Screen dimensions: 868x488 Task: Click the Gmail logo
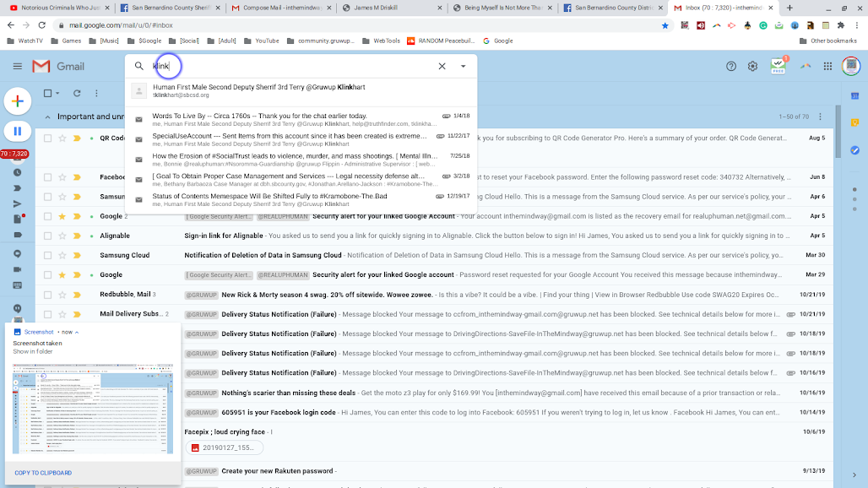pyautogui.click(x=58, y=67)
